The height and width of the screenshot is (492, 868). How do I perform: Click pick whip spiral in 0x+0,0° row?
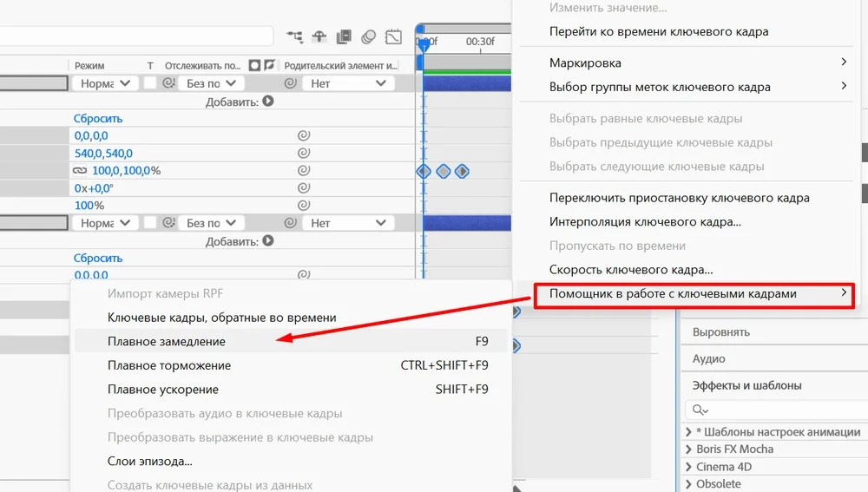pos(303,187)
